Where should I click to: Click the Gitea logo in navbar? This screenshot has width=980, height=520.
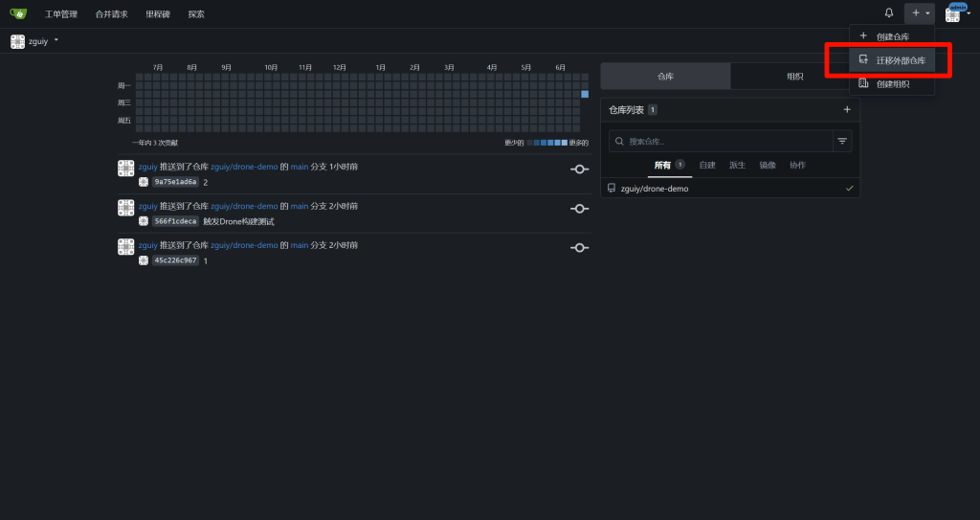18,13
